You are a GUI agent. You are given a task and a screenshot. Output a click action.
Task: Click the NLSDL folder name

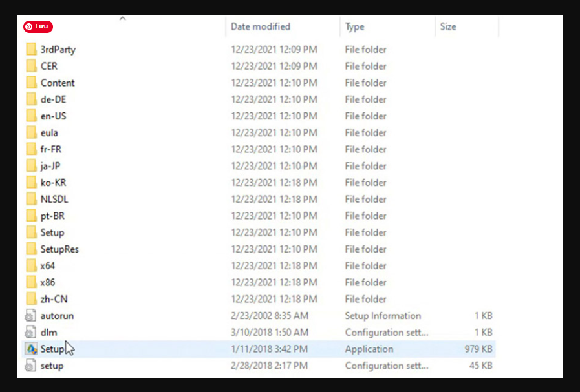[54, 200]
